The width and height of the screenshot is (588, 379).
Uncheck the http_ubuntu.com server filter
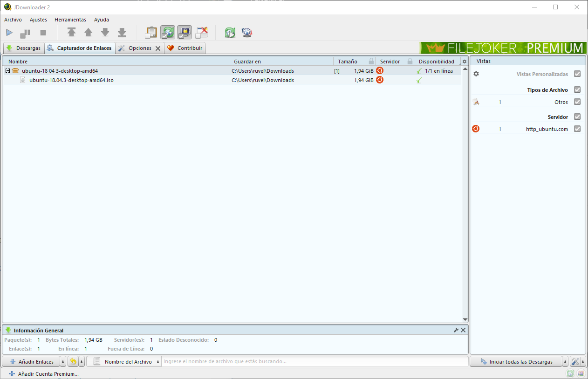pos(577,129)
